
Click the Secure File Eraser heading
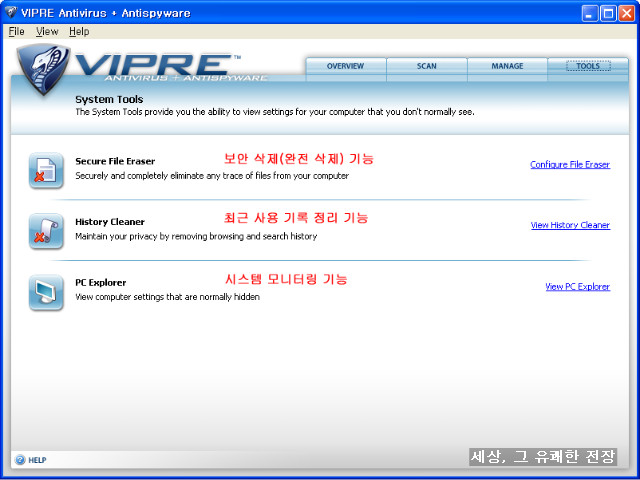point(115,161)
